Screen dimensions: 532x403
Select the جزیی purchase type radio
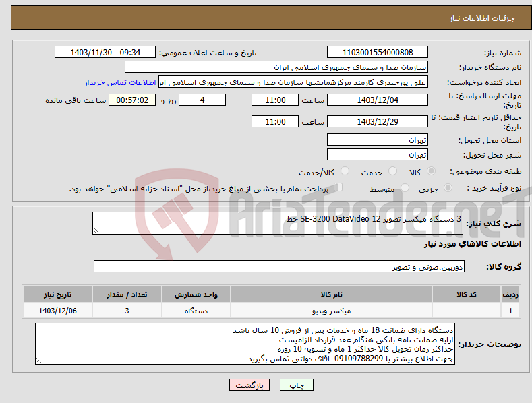tap(448, 187)
